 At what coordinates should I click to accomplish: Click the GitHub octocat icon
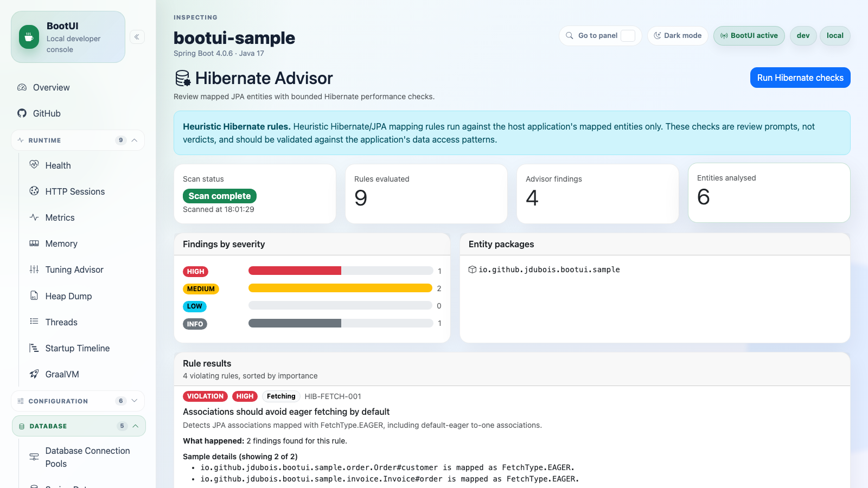click(22, 113)
